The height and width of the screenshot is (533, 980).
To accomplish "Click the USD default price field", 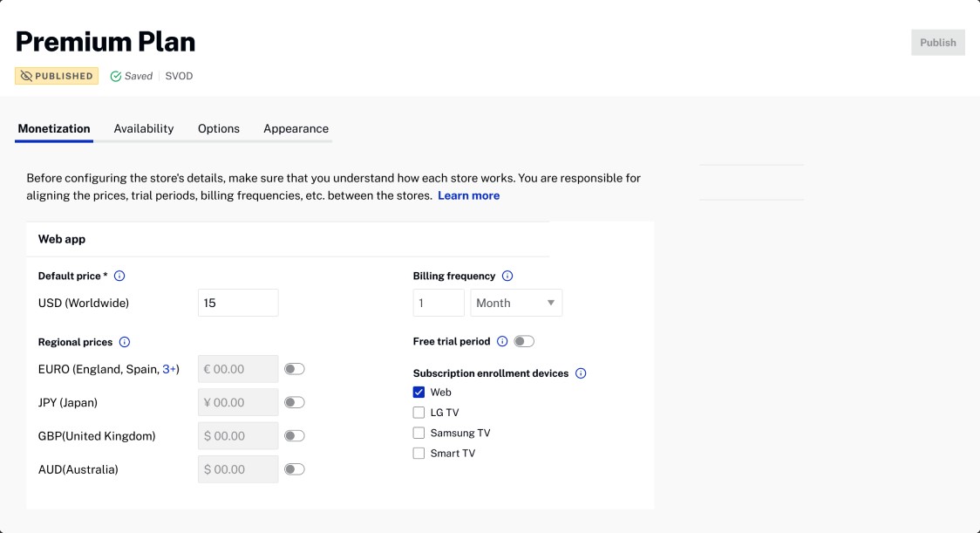I will pos(238,303).
